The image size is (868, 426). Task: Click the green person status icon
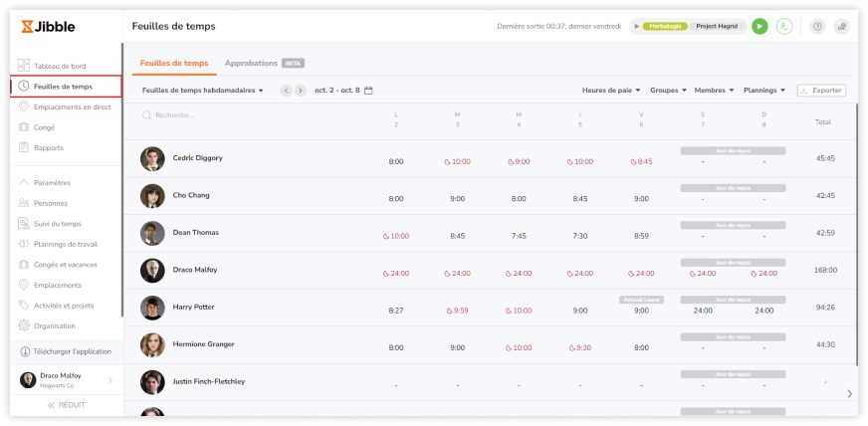click(783, 26)
